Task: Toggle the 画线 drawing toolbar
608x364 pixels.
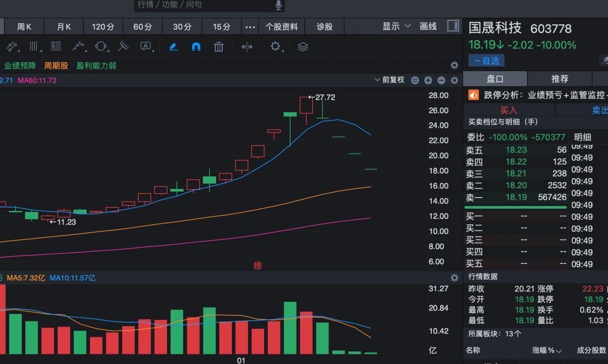Action: pos(428,26)
